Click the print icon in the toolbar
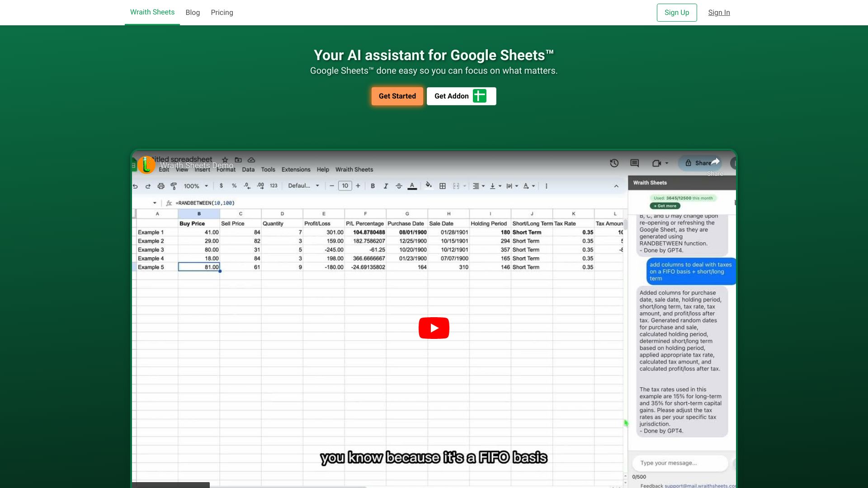The height and width of the screenshot is (488, 868). coord(160,186)
